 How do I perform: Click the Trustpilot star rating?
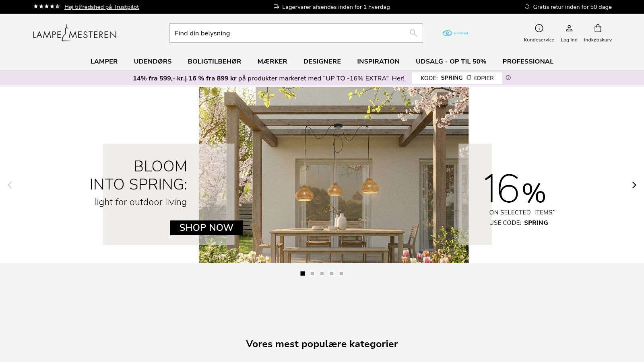[x=47, y=6]
